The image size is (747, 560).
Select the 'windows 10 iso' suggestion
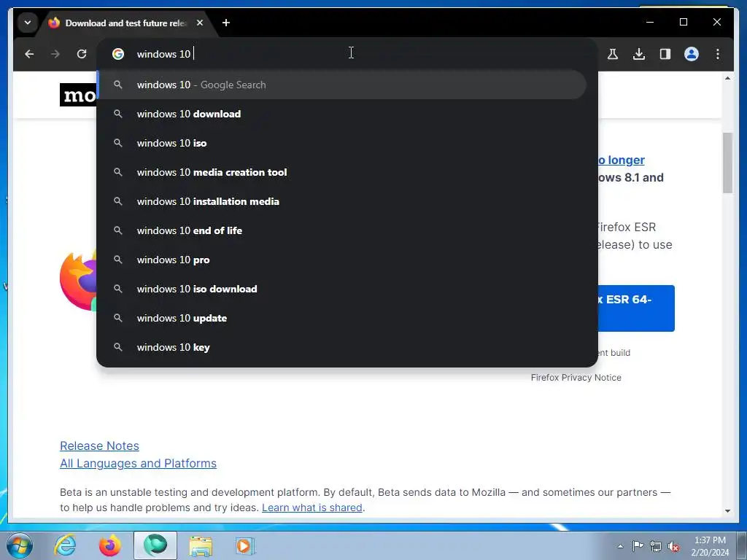click(341, 143)
